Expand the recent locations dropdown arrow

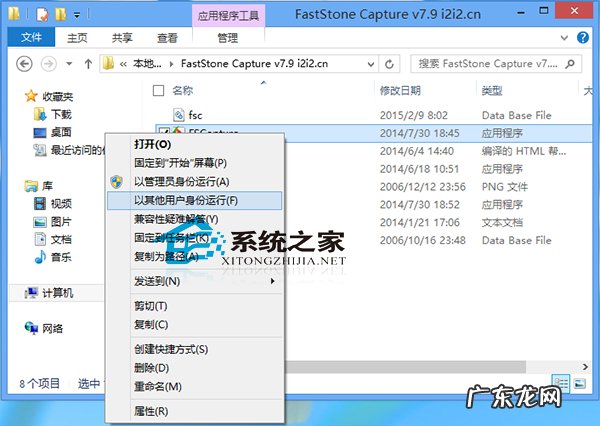coord(69,64)
